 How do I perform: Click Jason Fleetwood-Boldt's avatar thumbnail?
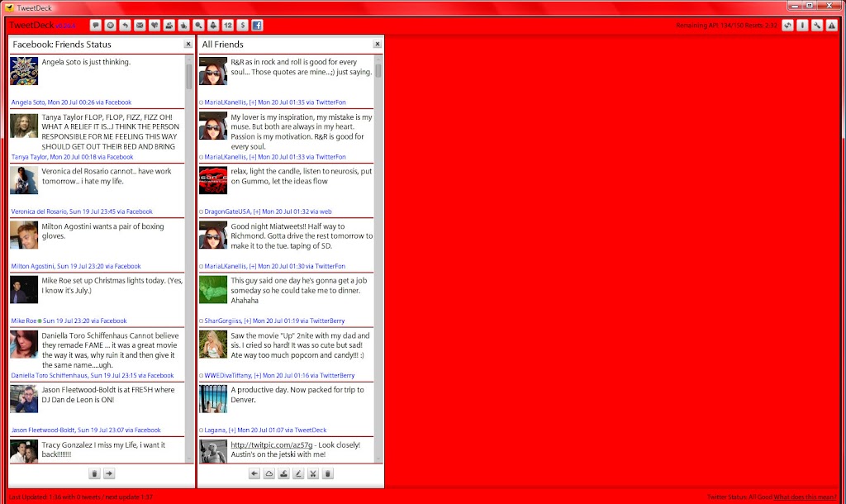tap(24, 399)
